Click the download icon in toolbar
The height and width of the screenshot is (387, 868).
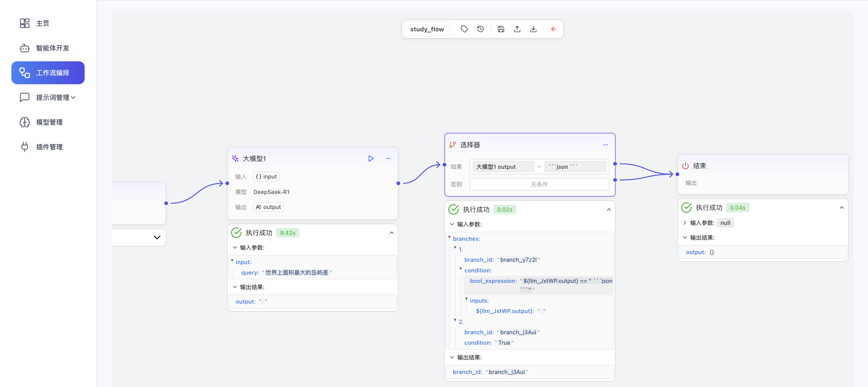pyautogui.click(x=533, y=29)
